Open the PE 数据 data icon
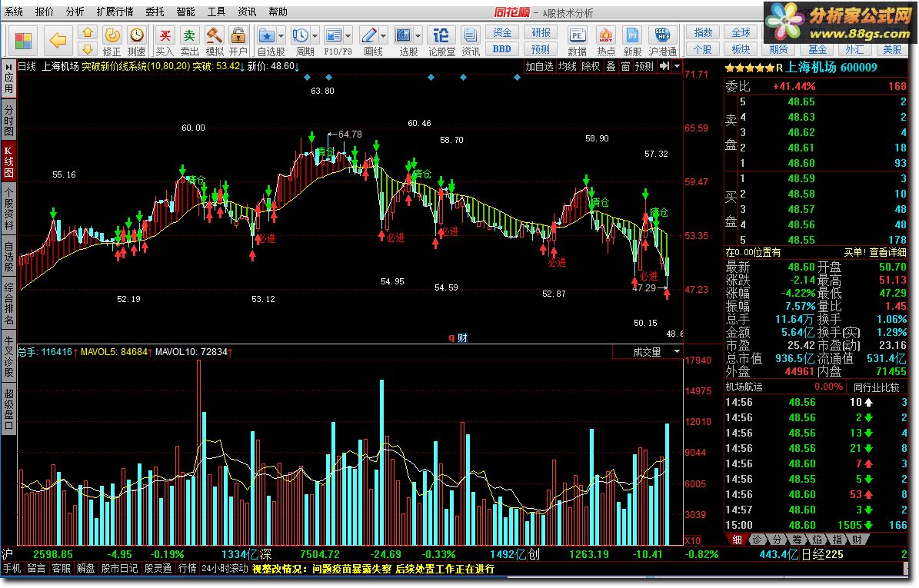The width and height of the screenshot is (919, 588). tap(577, 35)
